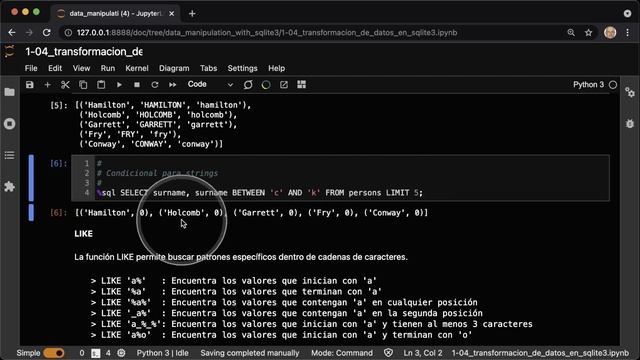This screenshot has width=640, height=360.
Task: Open the File menu
Action: tap(31, 68)
